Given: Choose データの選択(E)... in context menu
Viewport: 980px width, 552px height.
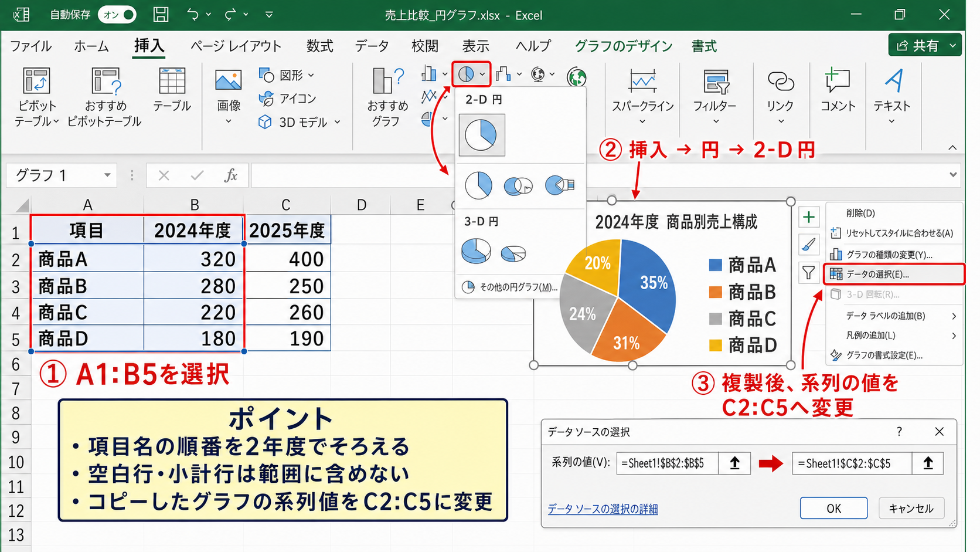Looking at the screenshot, I should (894, 274).
